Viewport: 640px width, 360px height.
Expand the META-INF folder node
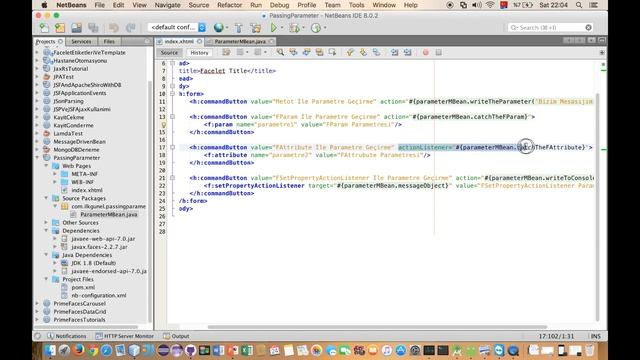pyautogui.click(x=55, y=174)
